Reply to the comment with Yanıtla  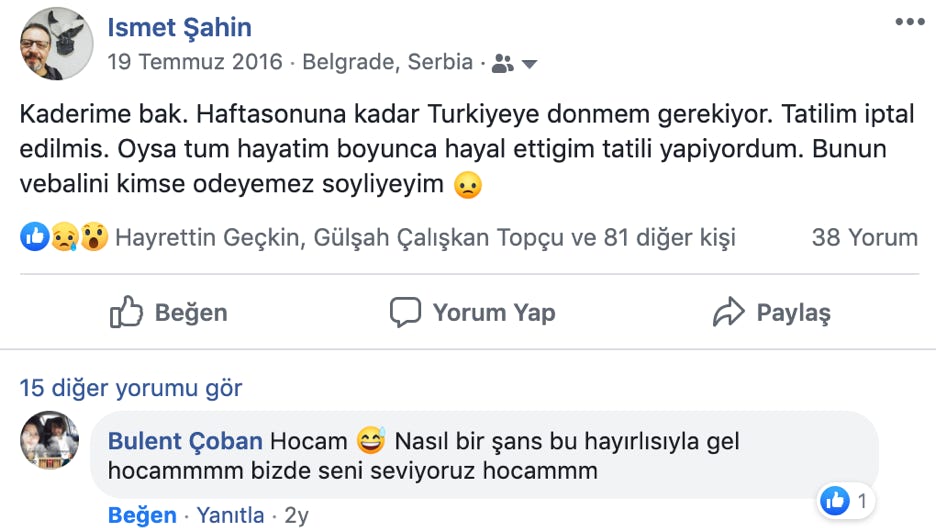[x=230, y=516]
